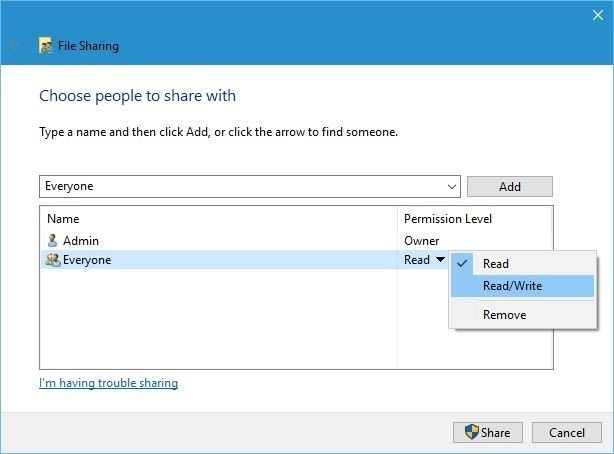This screenshot has width=614, height=454.
Task: Open the Read permission dropdown arrow
Action: click(x=439, y=260)
